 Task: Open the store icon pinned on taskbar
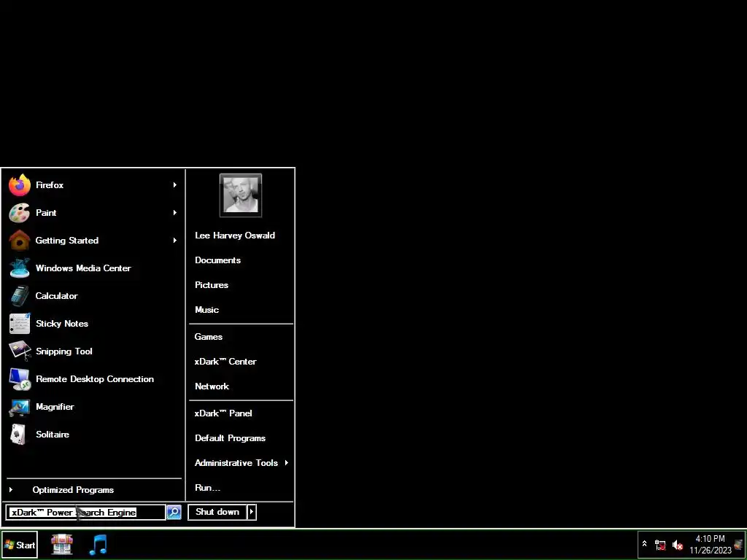click(62, 545)
